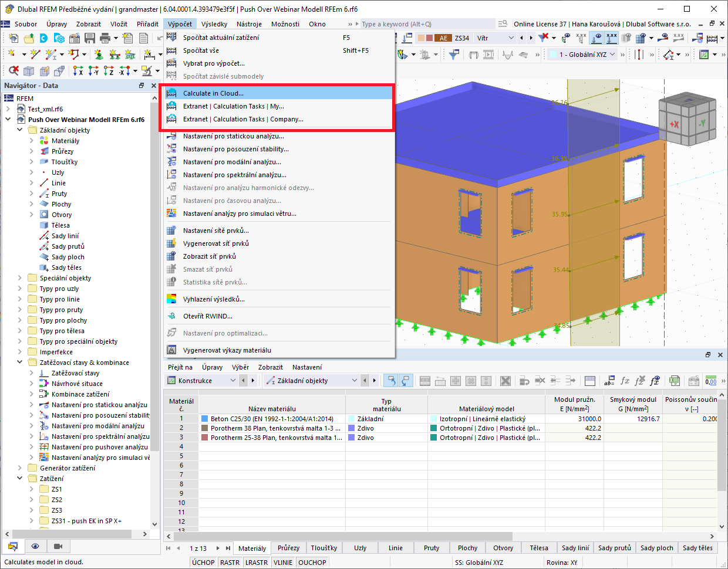
Task: Toggle the RASTR status bar option
Action: 230,562
